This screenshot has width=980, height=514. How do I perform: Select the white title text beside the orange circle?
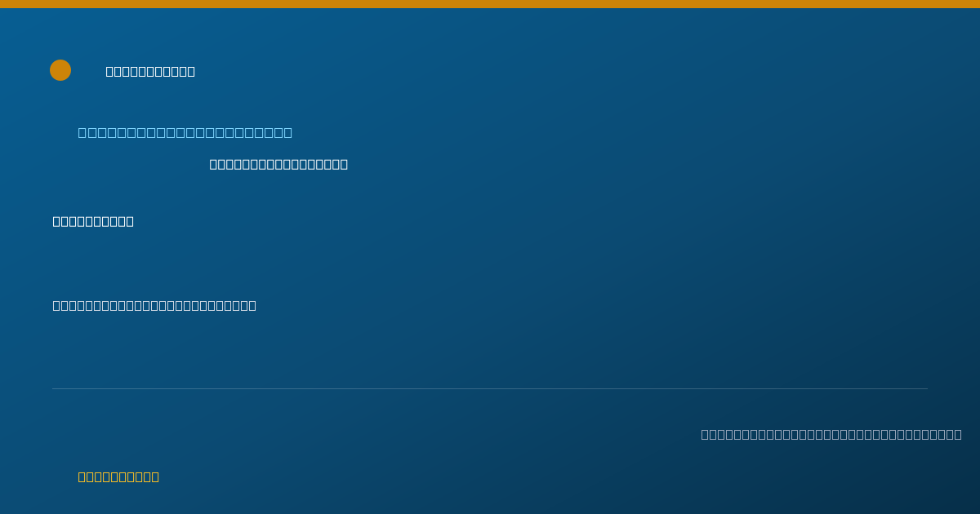(150, 71)
